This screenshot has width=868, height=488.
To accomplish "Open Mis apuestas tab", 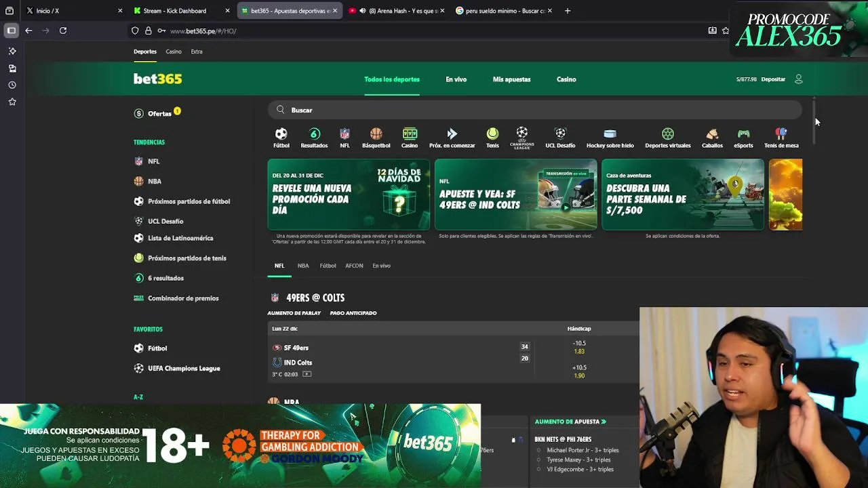I will tap(511, 79).
